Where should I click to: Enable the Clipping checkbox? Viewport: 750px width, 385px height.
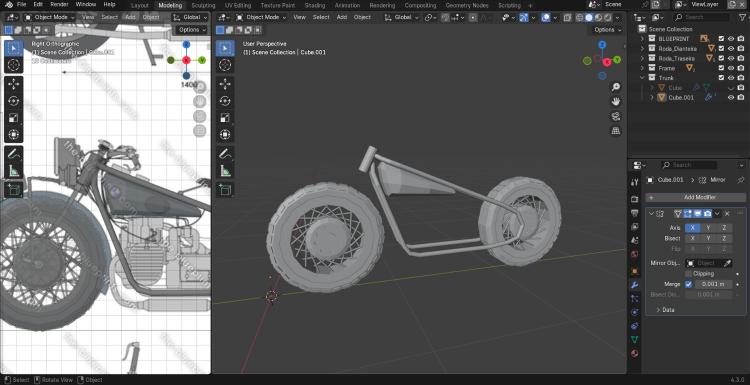point(688,274)
